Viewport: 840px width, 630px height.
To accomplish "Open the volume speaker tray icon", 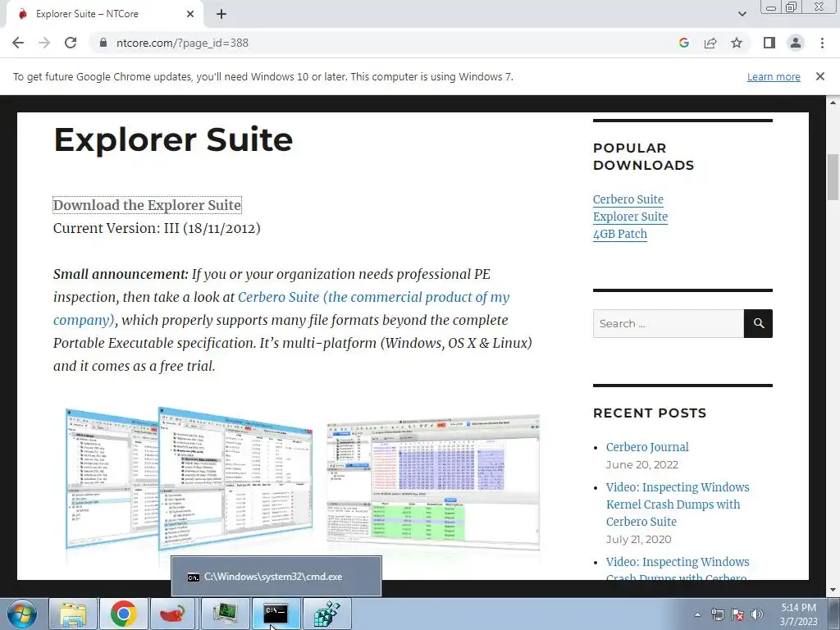I will 757,614.
